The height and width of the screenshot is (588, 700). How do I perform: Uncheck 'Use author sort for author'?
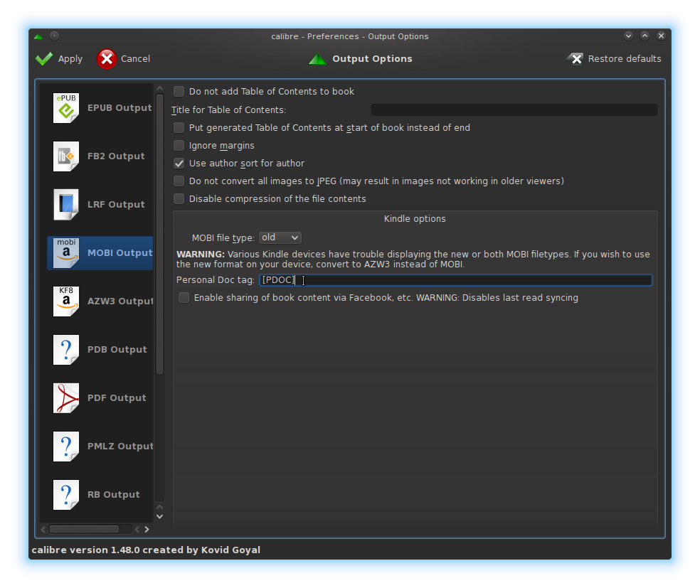179,164
